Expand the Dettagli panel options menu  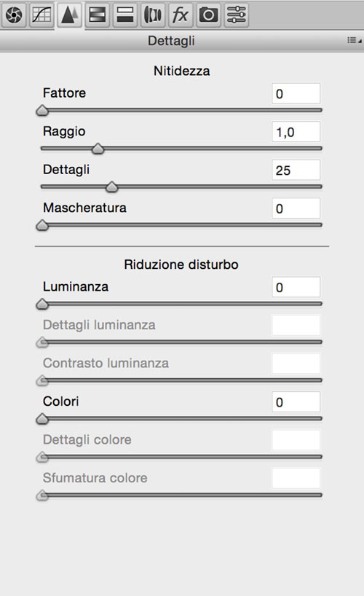point(353,40)
